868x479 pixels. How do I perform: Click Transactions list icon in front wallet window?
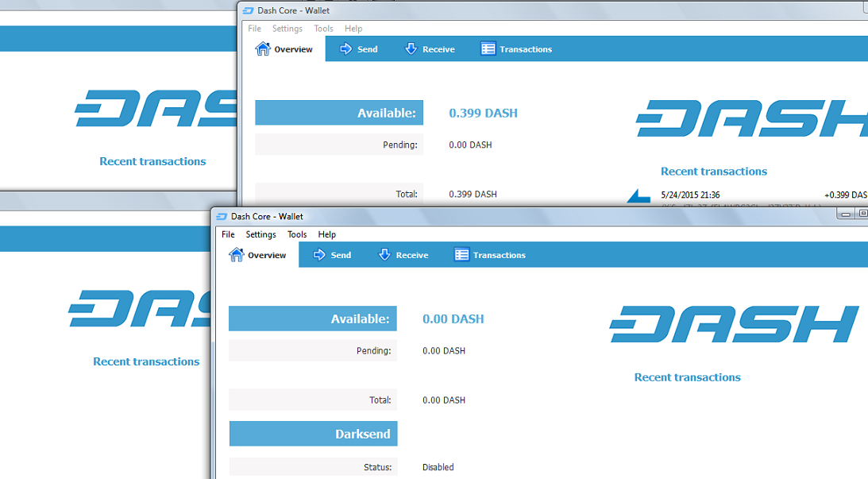point(461,255)
